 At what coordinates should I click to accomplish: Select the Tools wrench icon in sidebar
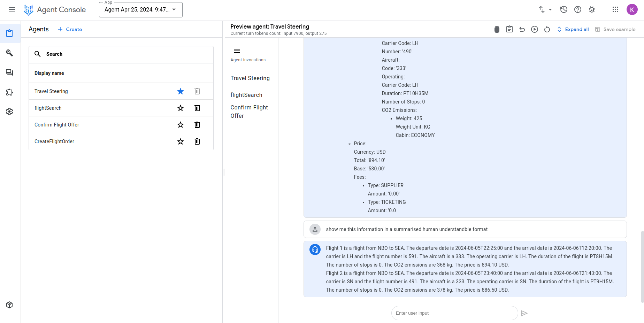tap(9, 53)
